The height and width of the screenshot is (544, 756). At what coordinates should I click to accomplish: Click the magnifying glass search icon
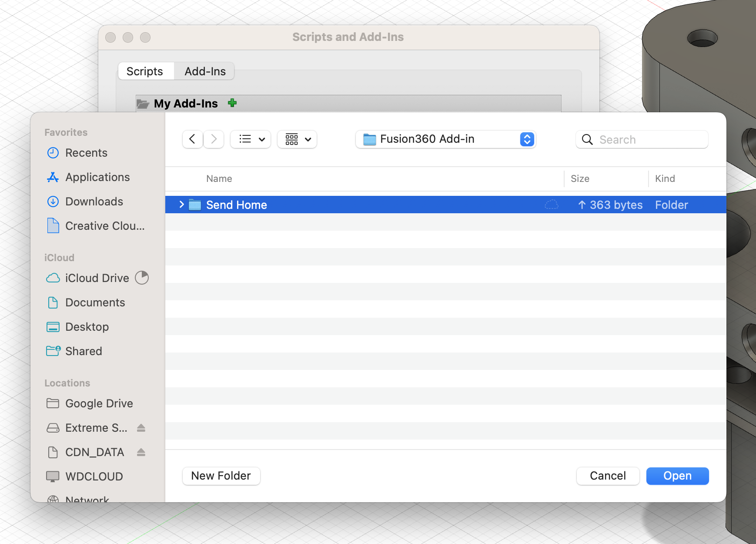(587, 139)
